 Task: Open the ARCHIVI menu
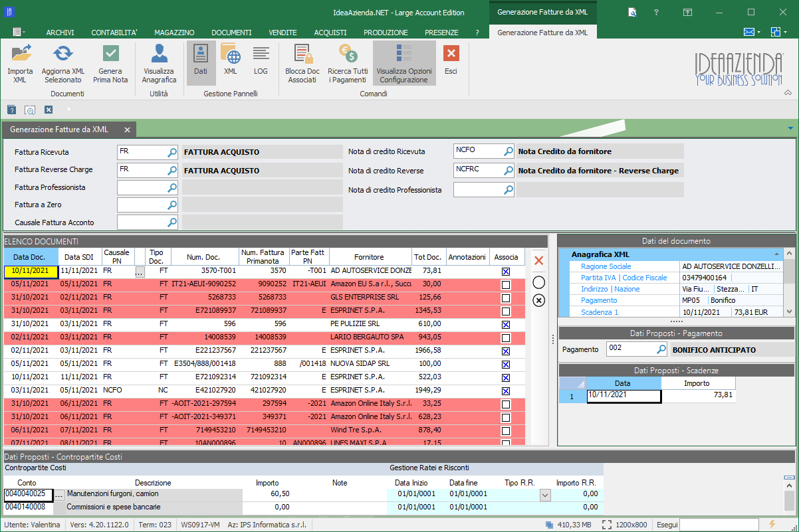click(60, 33)
